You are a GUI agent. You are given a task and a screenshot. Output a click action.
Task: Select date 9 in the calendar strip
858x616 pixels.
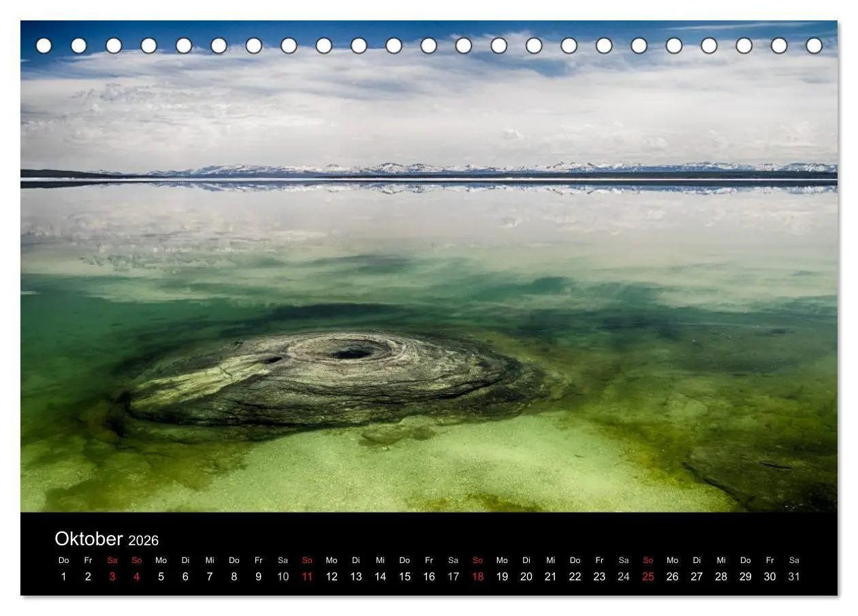[x=258, y=577]
